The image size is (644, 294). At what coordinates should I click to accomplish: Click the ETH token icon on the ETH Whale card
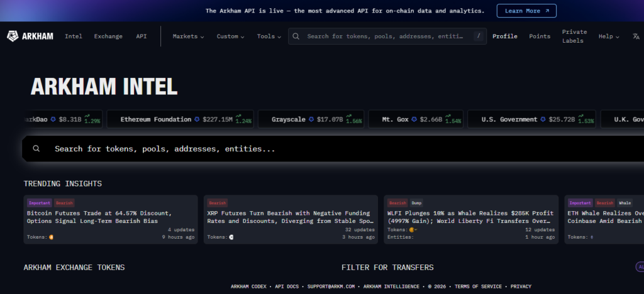click(592, 237)
